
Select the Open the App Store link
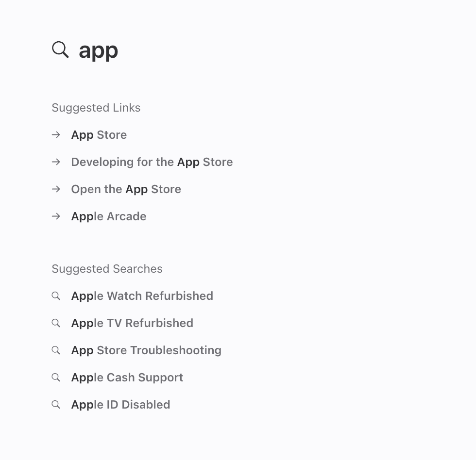[126, 189]
